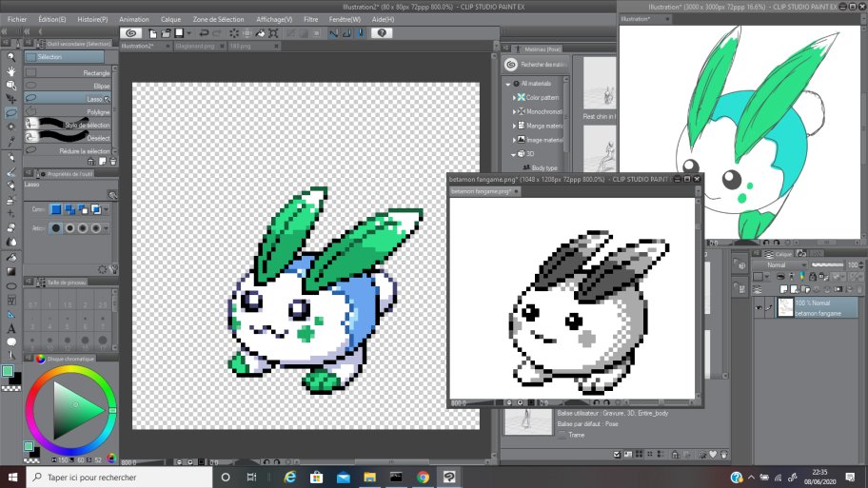Expand the Color pattern folder
Screen dimensions: 868x488
[x=514, y=97]
